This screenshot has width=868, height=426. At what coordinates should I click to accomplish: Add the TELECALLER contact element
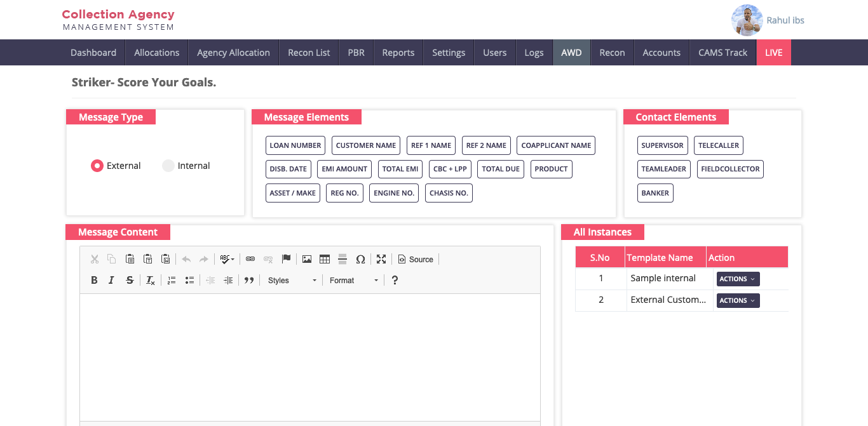pyautogui.click(x=718, y=145)
